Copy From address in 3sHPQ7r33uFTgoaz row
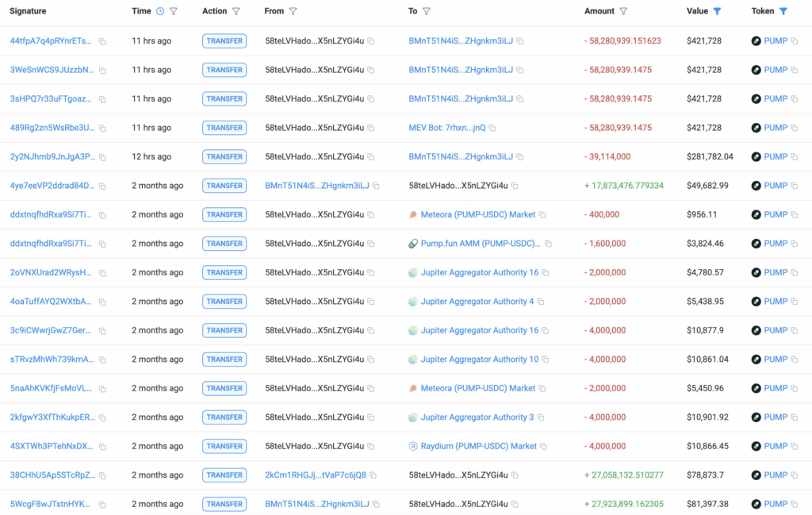The image size is (812, 515). pyautogui.click(x=371, y=99)
